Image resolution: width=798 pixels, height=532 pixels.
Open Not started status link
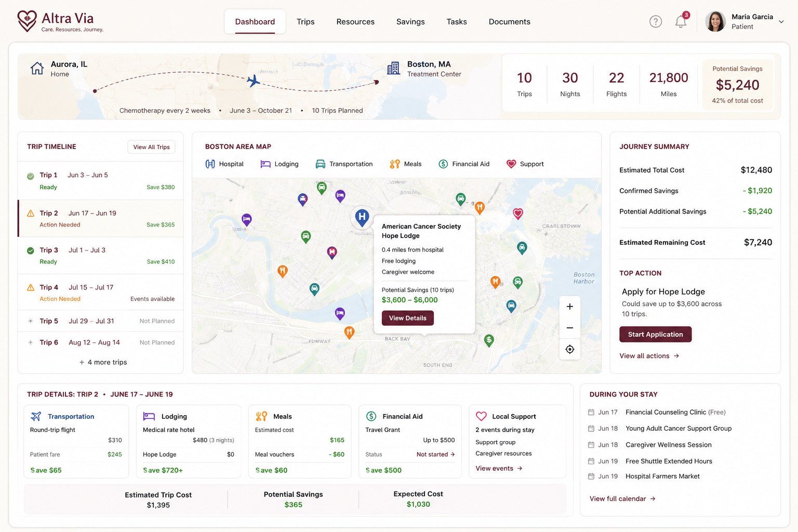pyautogui.click(x=435, y=455)
